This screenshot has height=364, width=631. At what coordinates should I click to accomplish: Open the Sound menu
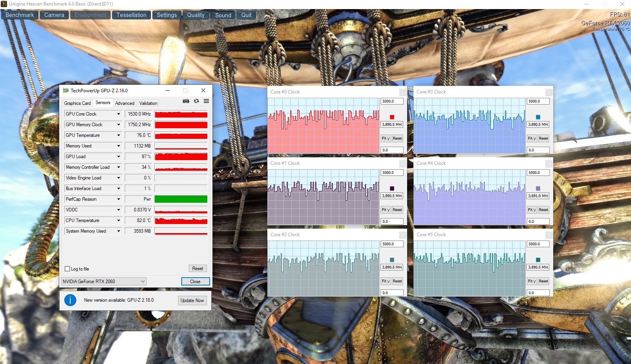[223, 15]
